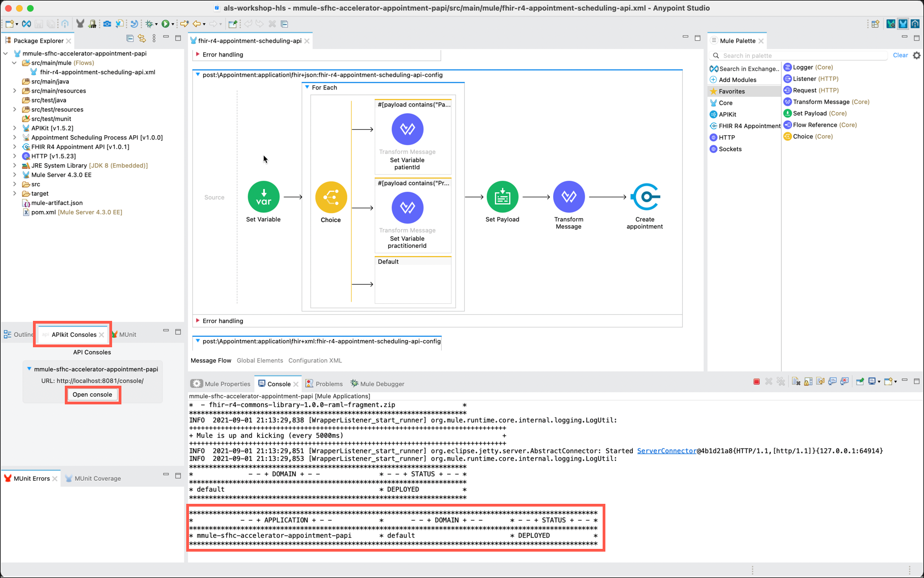This screenshot has width=924, height=578.
Task: Click the camera snapshot icon in toolbar
Action: pyautogui.click(x=107, y=24)
